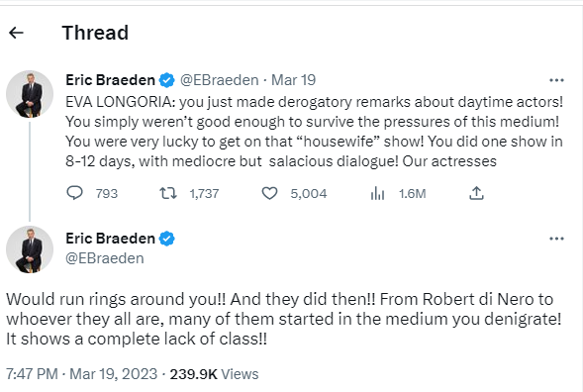This screenshot has height=392, width=583.
Task: Click verified badge on the first tweet
Action: point(167,80)
